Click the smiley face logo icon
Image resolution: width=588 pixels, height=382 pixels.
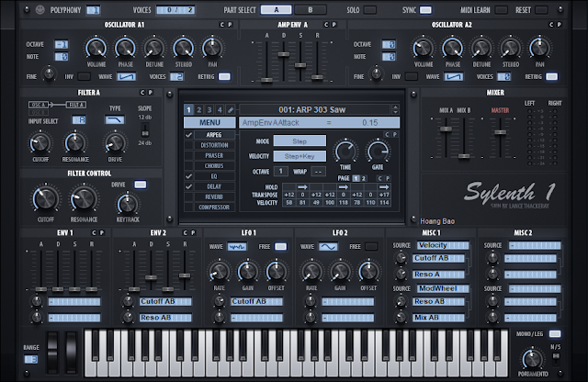40,10
